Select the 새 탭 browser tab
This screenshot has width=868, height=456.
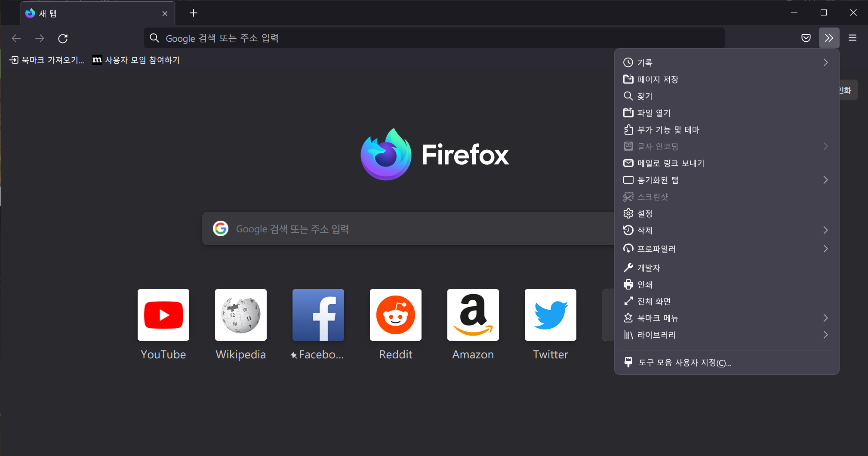coord(98,13)
